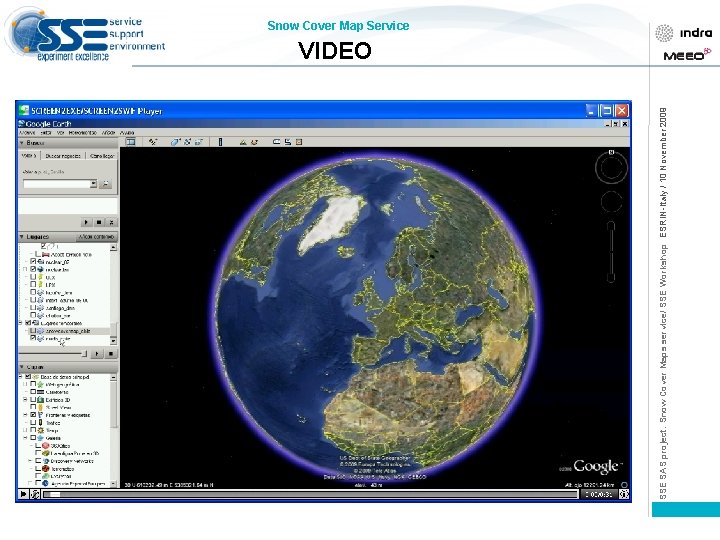Open the Añadir menu
720x540 pixels.
tap(108, 133)
